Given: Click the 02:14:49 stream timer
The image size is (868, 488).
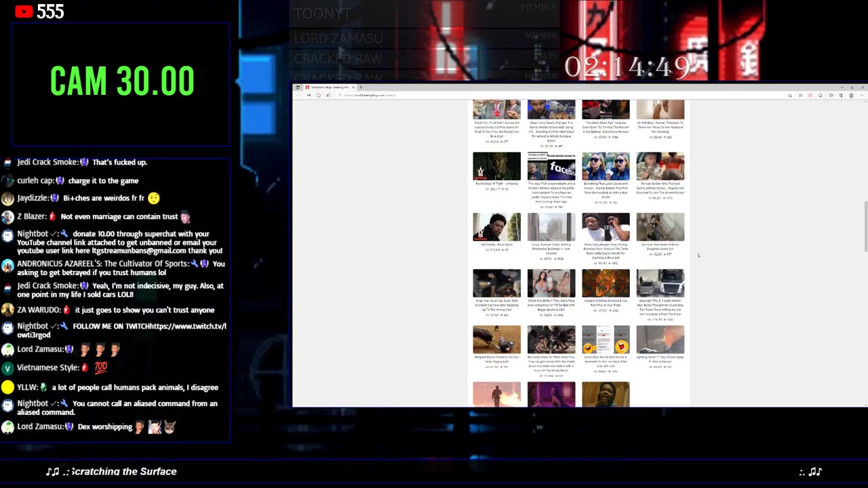Looking at the screenshot, I should pos(628,67).
